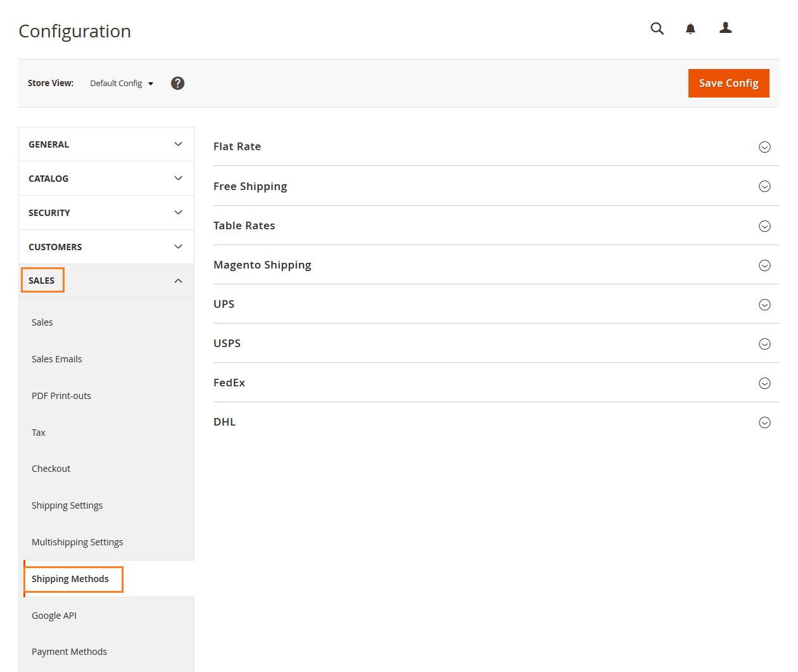798x672 pixels.
Task: Open PDF Print-outs settings
Action: click(x=61, y=396)
